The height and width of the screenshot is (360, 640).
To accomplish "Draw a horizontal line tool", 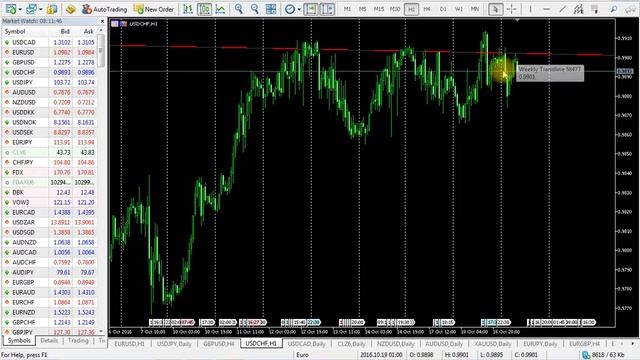I will point(547,9).
